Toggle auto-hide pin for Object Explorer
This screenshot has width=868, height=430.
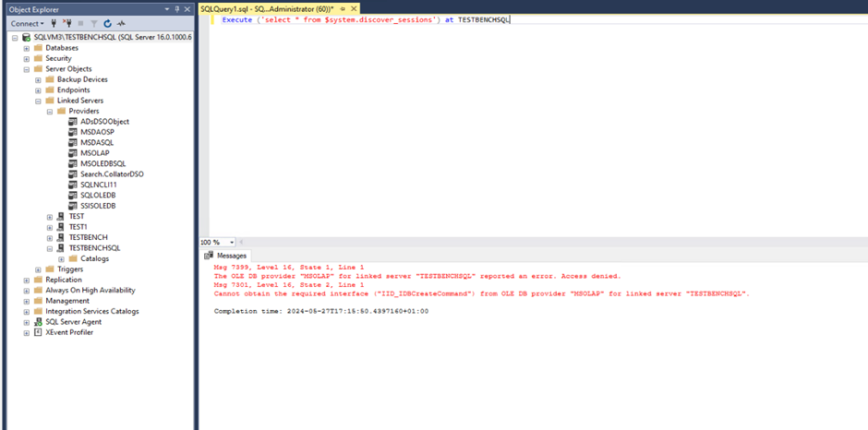(x=177, y=9)
